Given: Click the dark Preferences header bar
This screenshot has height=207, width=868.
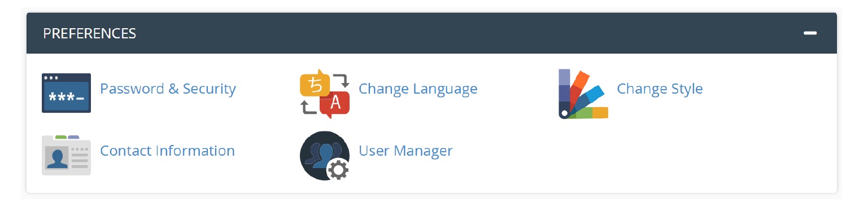Looking at the screenshot, I should click(431, 33).
